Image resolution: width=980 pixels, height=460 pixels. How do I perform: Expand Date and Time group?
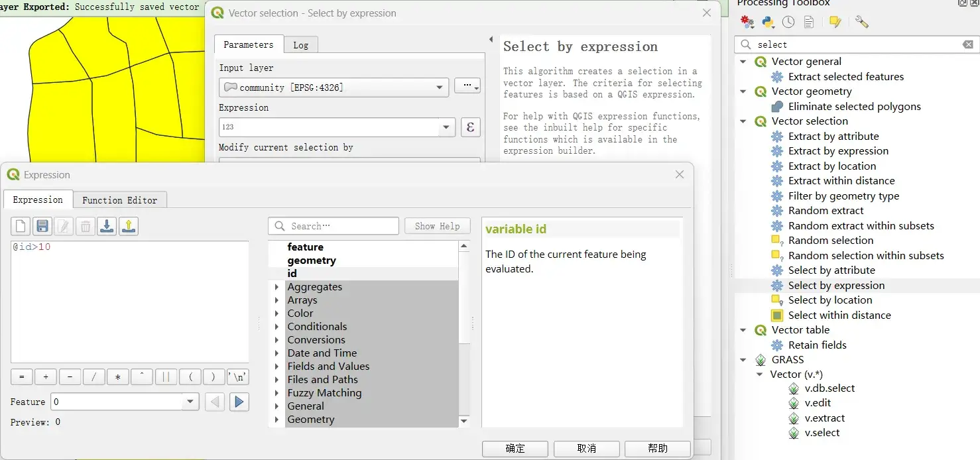[x=277, y=353]
